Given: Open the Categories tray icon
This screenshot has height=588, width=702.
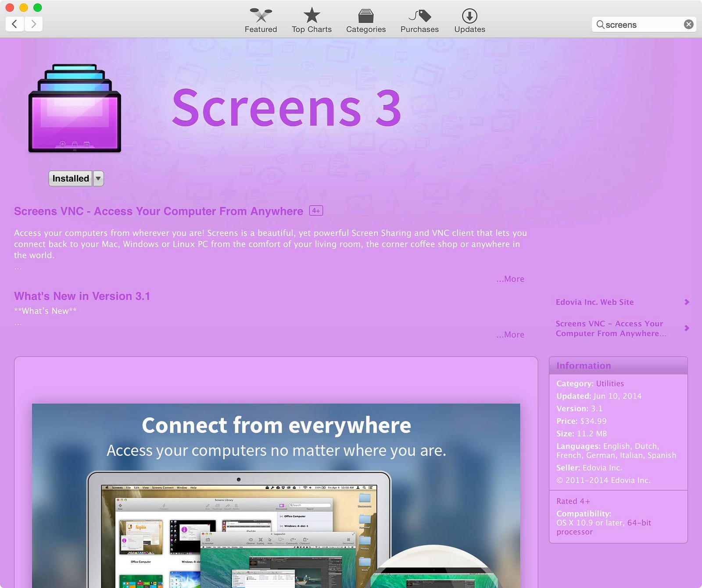Looking at the screenshot, I should pyautogui.click(x=366, y=16).
